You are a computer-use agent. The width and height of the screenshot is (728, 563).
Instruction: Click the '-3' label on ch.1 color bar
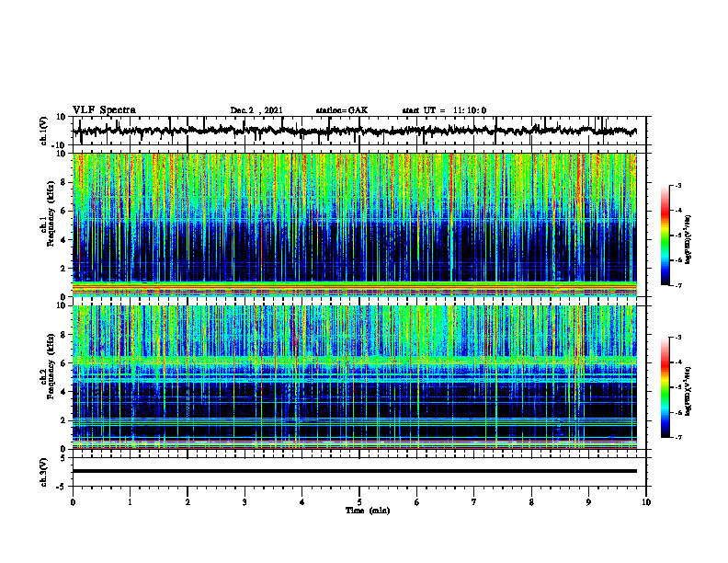(x=678, y=186)
